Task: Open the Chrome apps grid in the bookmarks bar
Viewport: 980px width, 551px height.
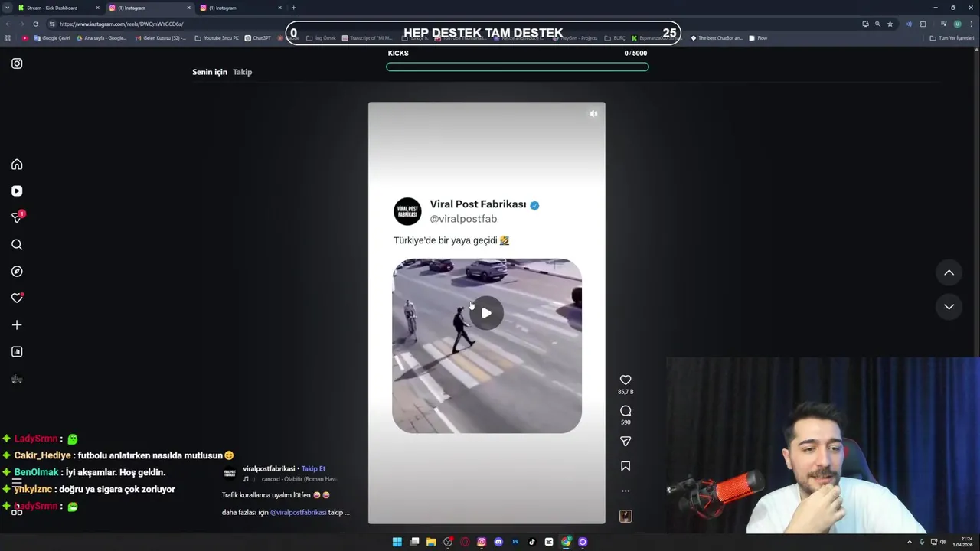Action: (8, 38)
